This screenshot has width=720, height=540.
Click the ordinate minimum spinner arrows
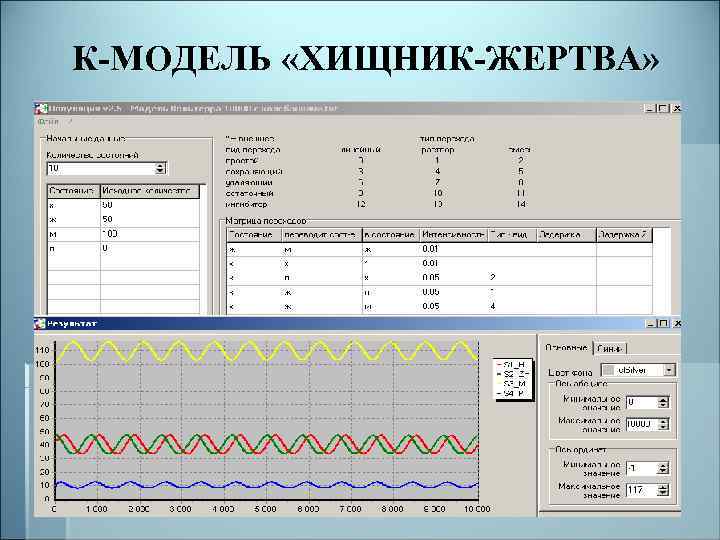coord(663,468)
